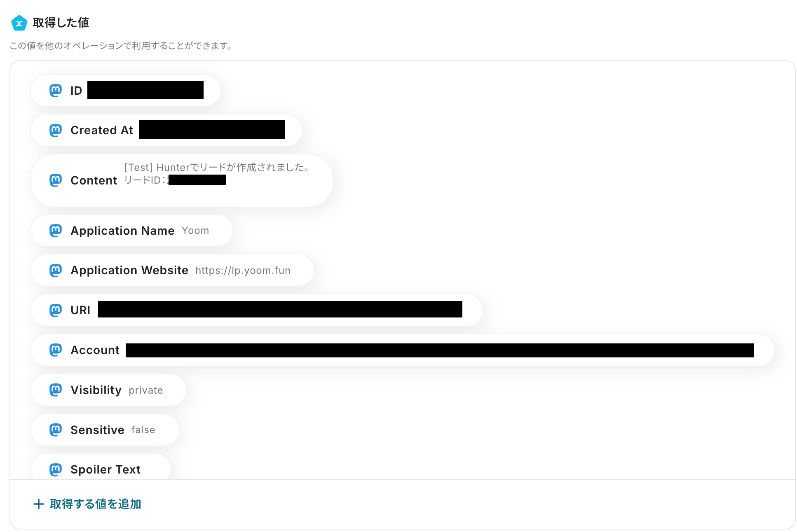
Task: Select the Content value chip
Action: click(x=182, y=180)
